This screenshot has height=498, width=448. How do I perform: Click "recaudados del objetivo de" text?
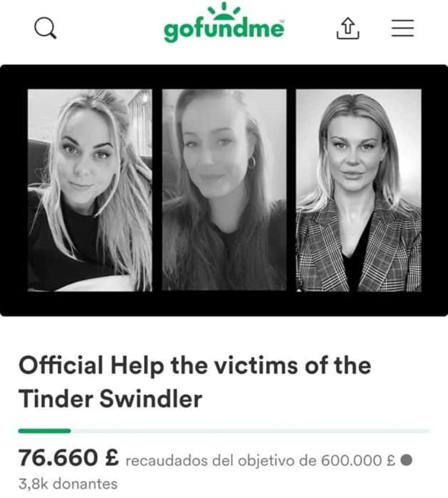(221, 461)
